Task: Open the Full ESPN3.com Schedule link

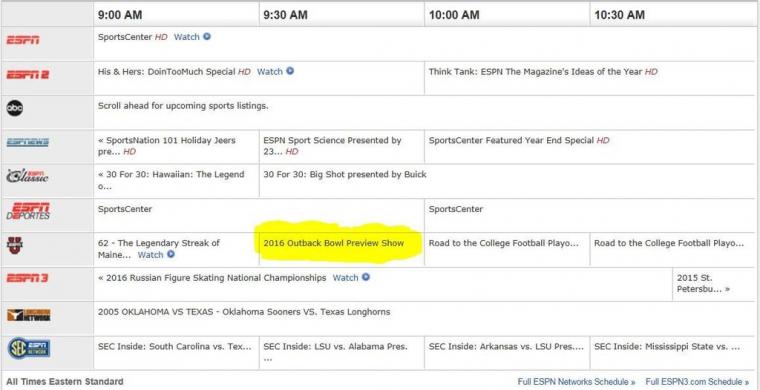Action: tap(697, 382)
